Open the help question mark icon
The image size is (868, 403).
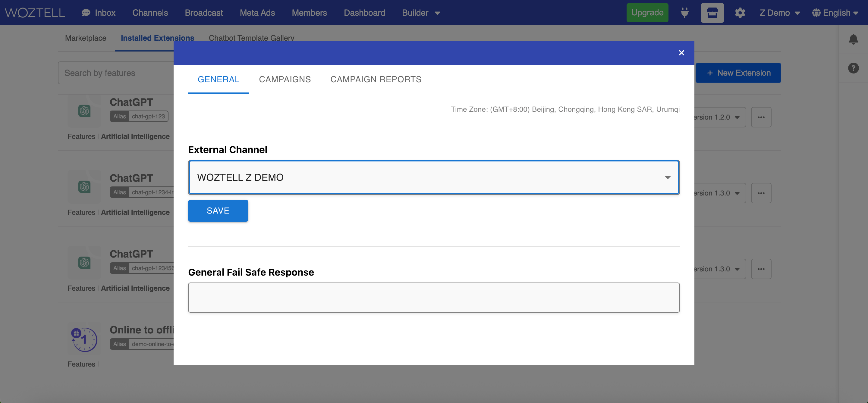(853, 68)
